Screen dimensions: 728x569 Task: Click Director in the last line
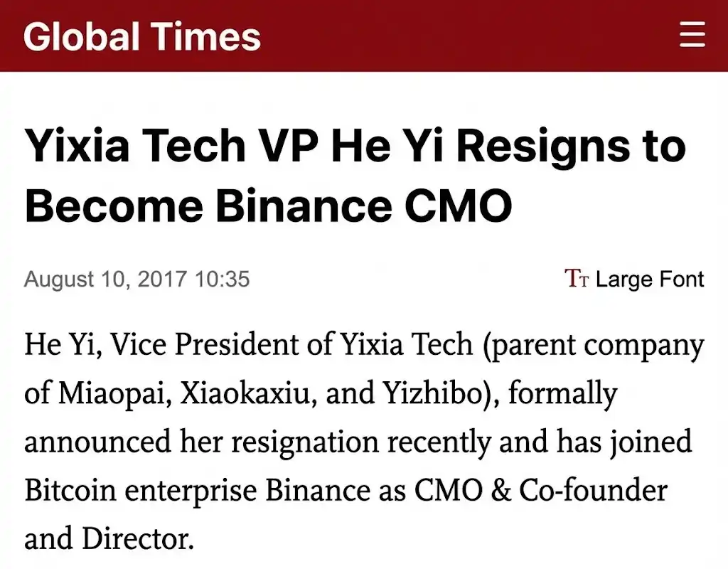click(x=137, y=538)
